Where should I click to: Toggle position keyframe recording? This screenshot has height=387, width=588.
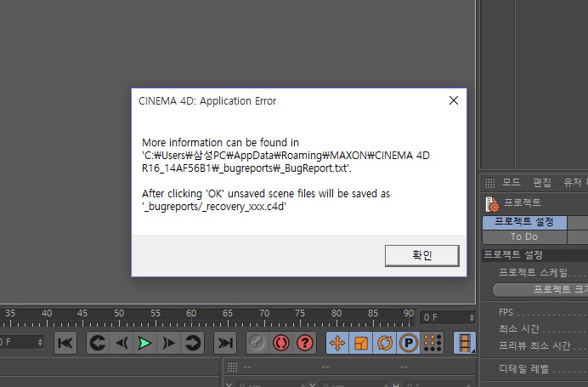pyautogui.click(x=337, y=343)
